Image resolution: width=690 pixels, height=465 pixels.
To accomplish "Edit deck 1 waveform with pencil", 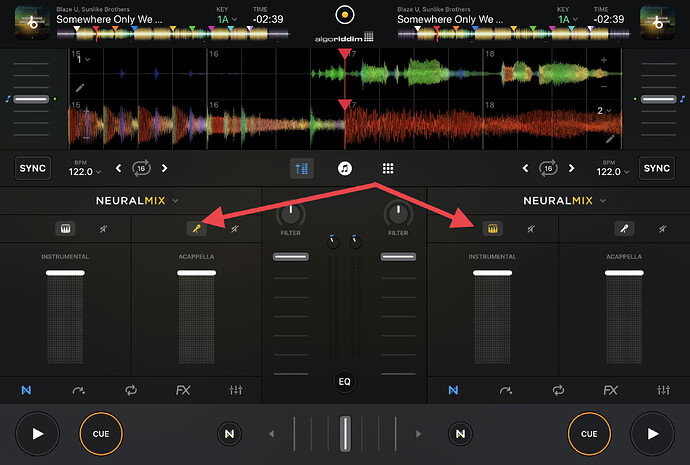I will click(x=80, y=88).
